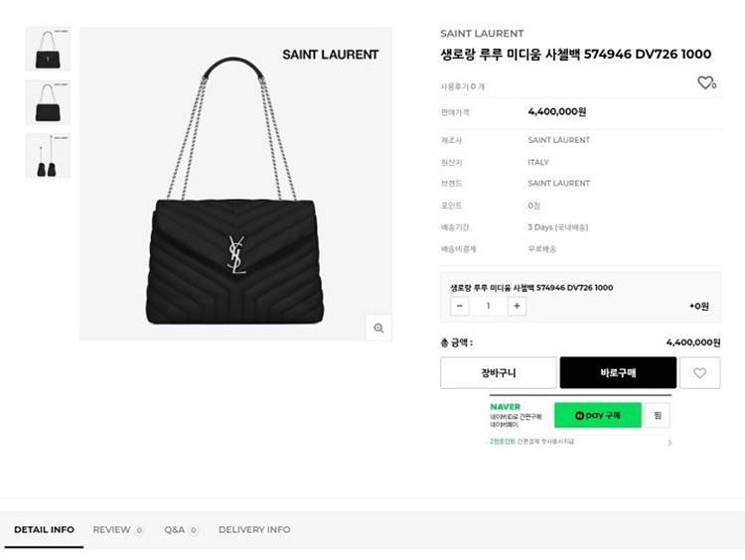Image resolution: width=745 pixels, height=560 pixels.
Task: Add item to cart with 장바구니 button
Action: coord(498,373)
